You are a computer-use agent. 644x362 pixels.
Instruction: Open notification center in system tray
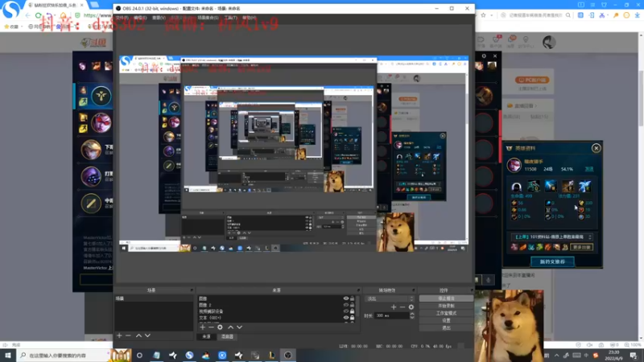coord(634,355)
